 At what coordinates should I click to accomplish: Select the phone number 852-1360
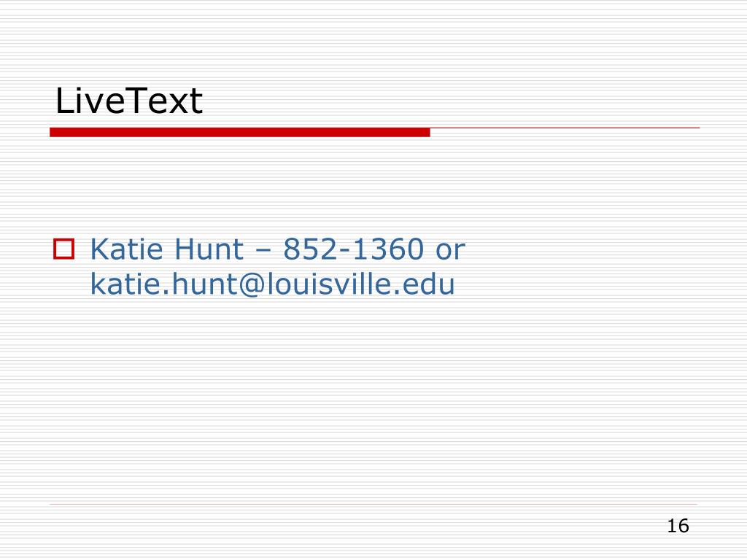pyautogui.click(x=354, y=249)
